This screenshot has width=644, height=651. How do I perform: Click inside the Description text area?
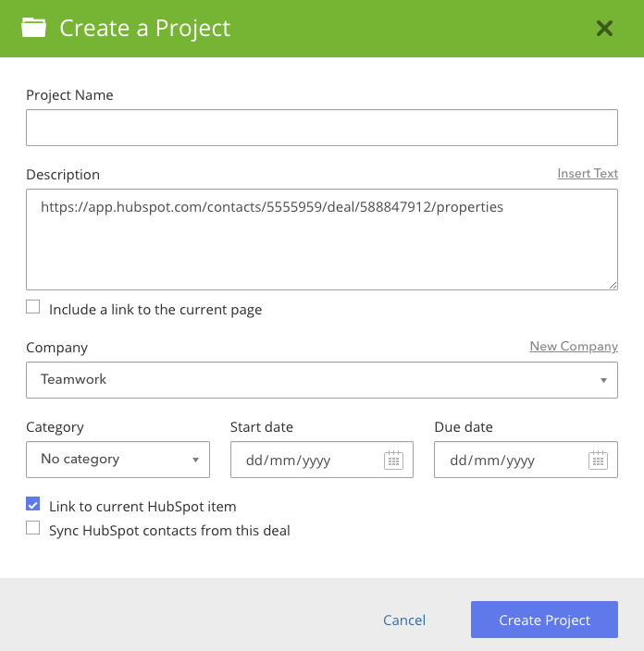click(322, 240)
